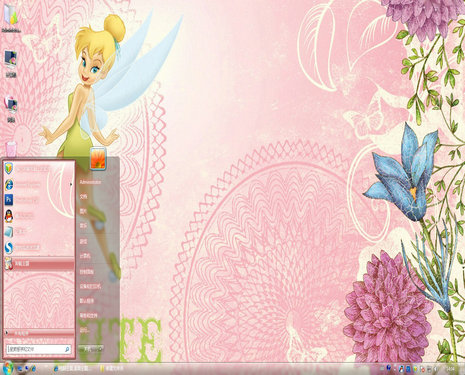
Task: Select the highlighted bottom program in Start menu
Action: click(x=38, y=263)
